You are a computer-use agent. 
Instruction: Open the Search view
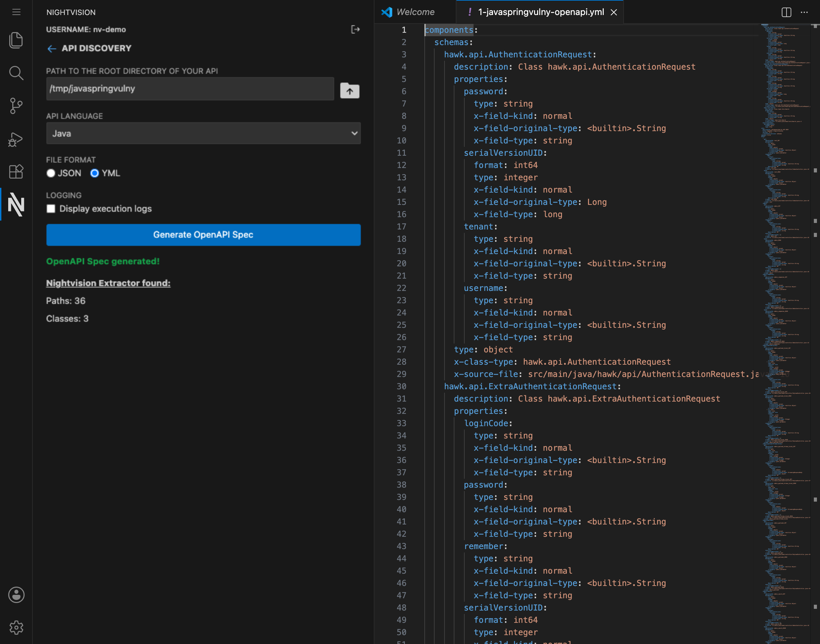[16, 73]
